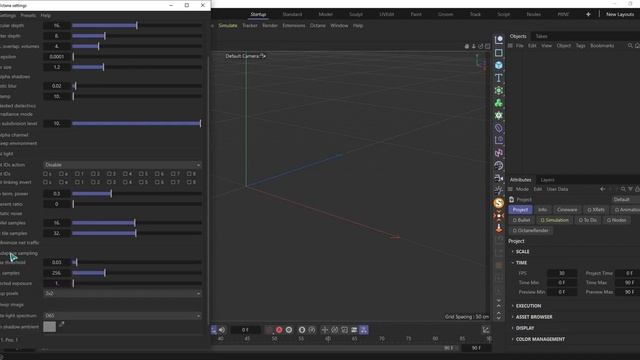Viewport: 640px width, 360px height.
Task: Open the Attributes manager hamburger menu
Action: pyautogui.click(x=510, y=189)
